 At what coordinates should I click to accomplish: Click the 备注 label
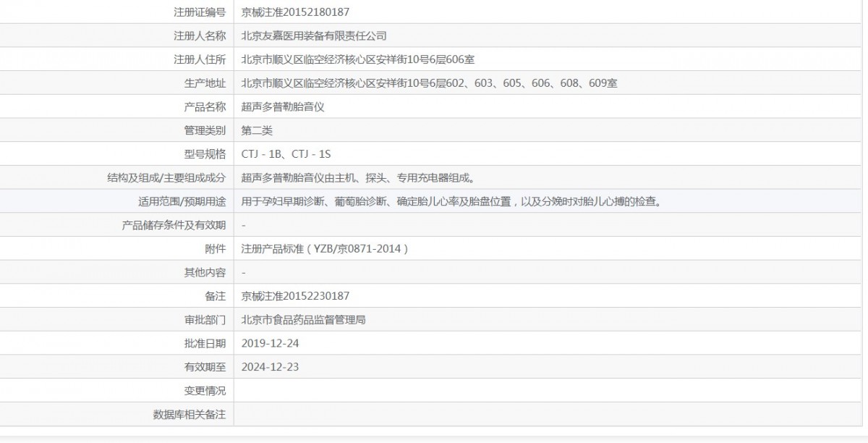pos(216,296)
